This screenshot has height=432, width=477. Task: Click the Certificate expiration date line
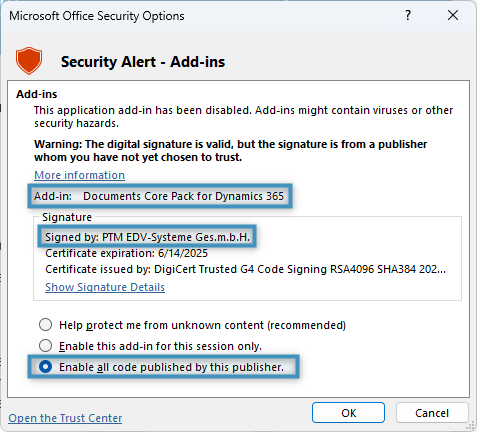[x=126, y=253]
